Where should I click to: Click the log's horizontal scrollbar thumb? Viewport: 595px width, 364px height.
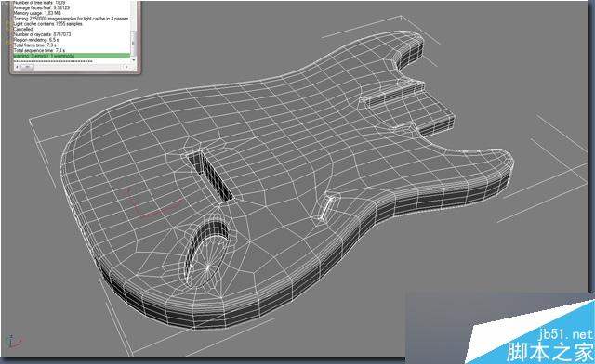[x=27, y=67]
